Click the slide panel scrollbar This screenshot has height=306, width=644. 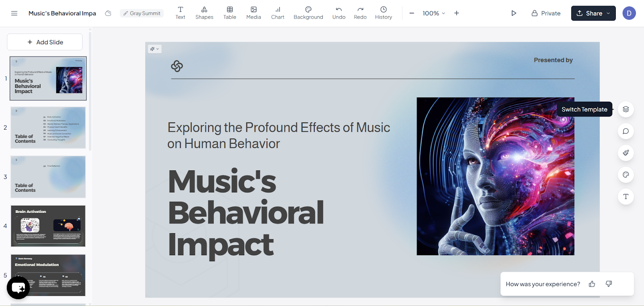pos(90,91)
